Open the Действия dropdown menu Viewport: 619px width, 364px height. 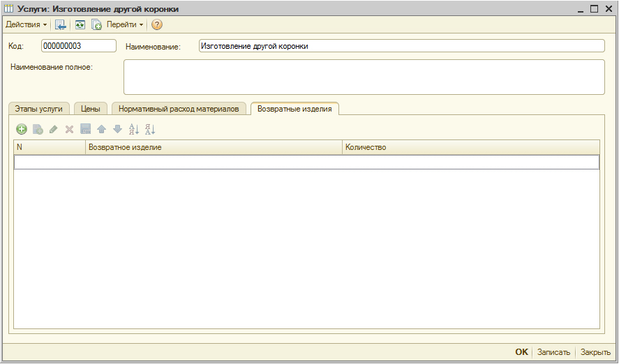[x=27, y=24]
